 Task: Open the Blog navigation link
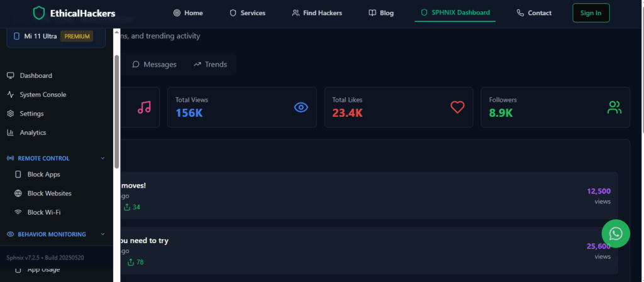[x=381, y=13]
